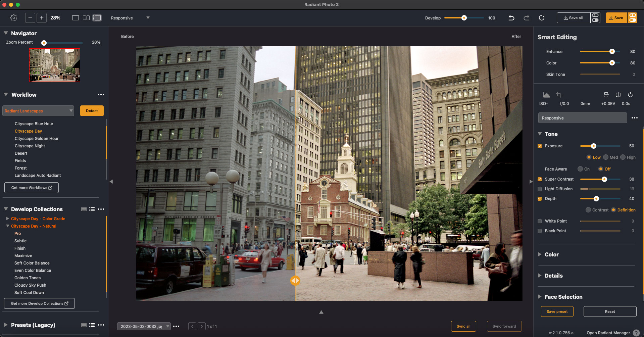The height and width of the screenshot is (337, 644).
Task: Open the Radiant Landscapes workflow dropdown
Action: click(x=38, y=111)
